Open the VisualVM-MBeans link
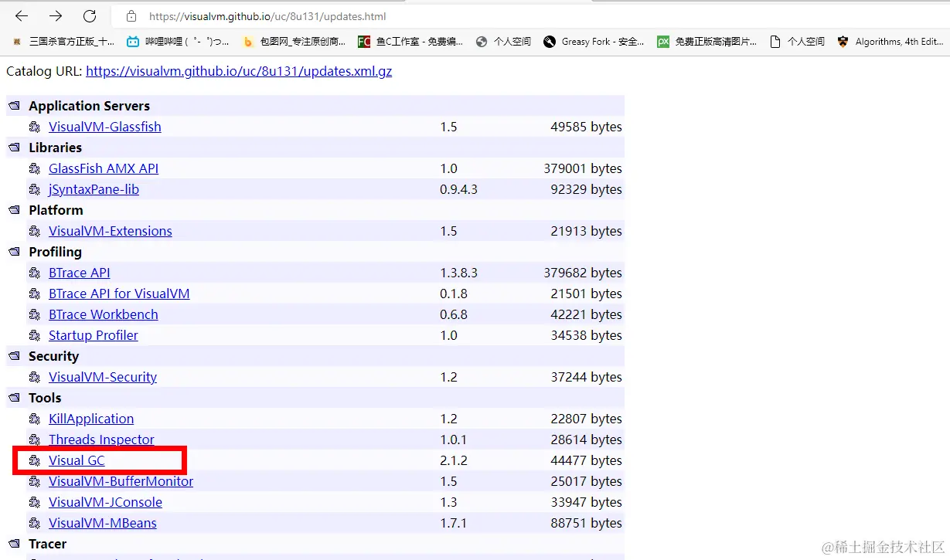Screen dimensions: 950x560 (103, 523)
